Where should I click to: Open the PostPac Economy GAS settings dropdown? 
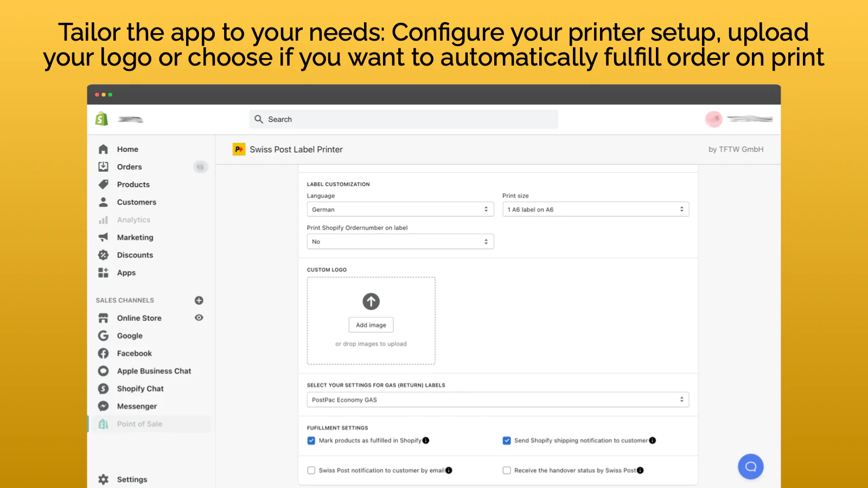[497, 399]
